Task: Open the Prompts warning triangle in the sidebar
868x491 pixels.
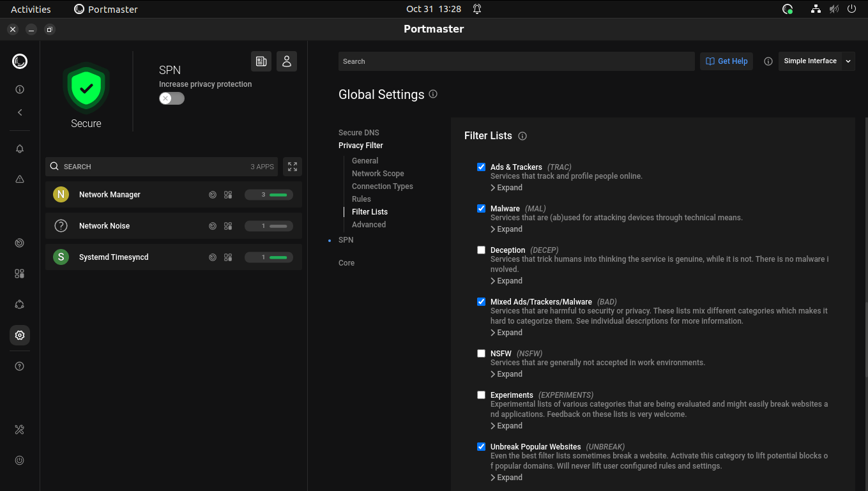Action: (19, 179)
